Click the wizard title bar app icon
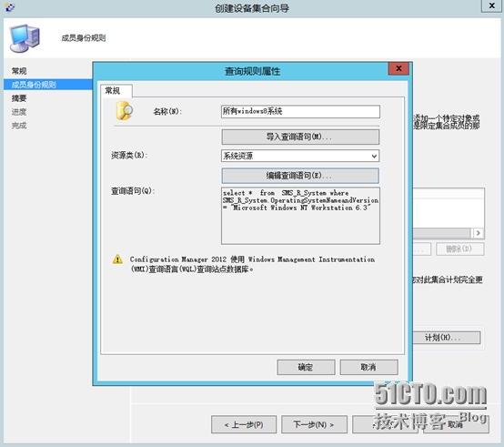Image resolution: width=504 pixels, height=447 pixels. tap(10, 7)
